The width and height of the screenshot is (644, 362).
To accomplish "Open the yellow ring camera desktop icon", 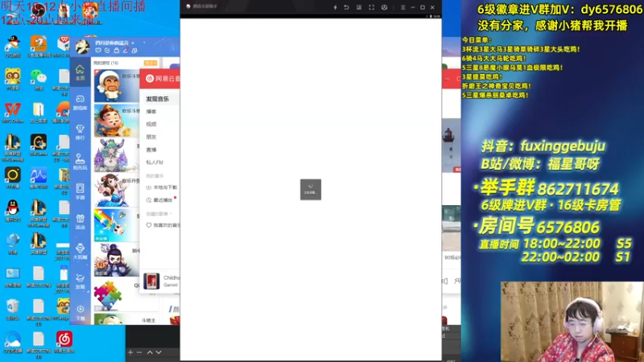I will pyautogui.click(x=13, y=178).
